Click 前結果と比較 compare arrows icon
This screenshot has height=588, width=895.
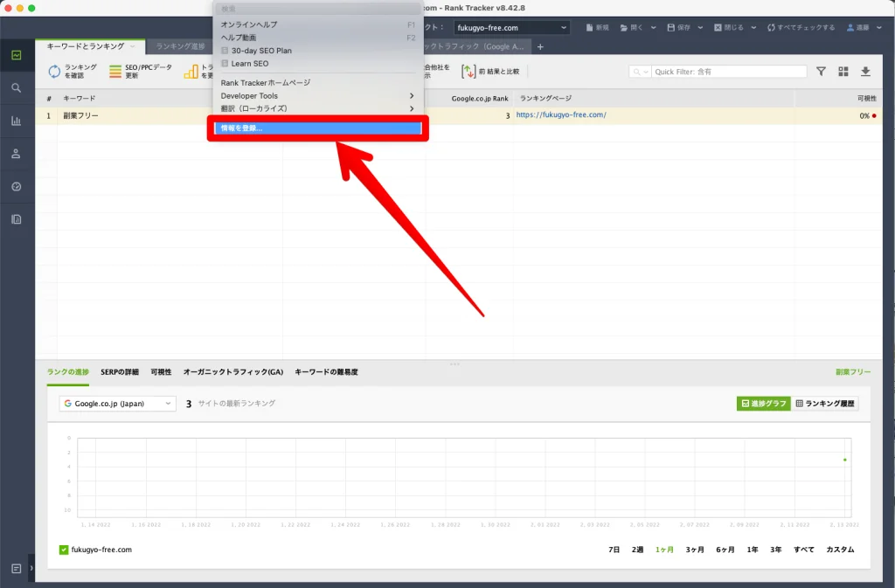point(468,72)
